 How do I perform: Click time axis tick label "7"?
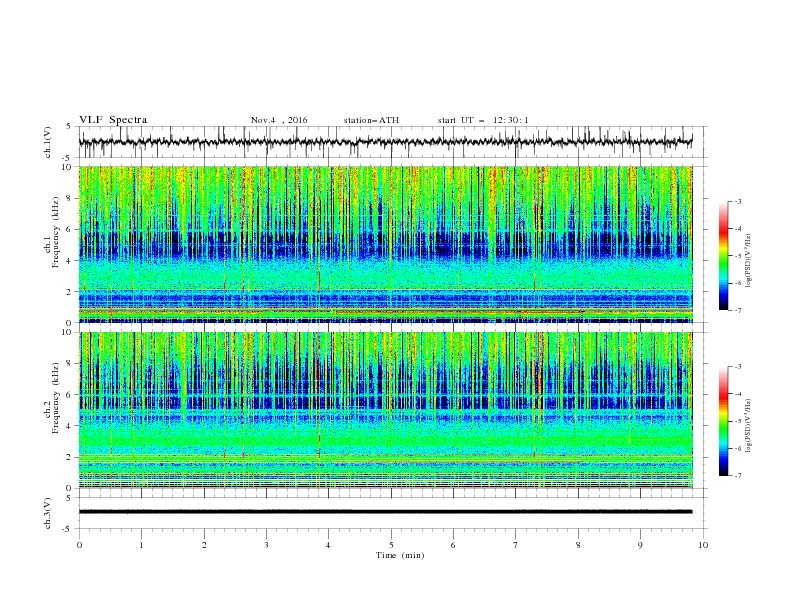[x=516, y=545]
